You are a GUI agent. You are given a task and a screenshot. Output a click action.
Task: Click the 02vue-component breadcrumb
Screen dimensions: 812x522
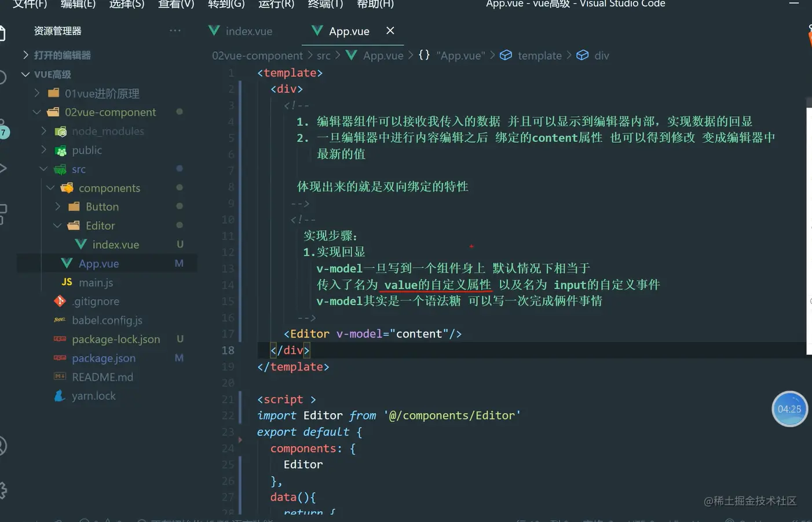point(257,56)
